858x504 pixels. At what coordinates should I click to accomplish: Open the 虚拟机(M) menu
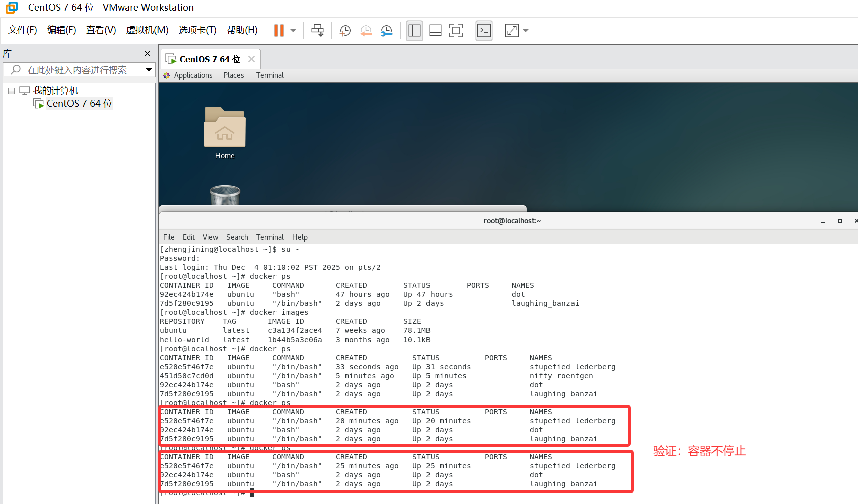147,30
